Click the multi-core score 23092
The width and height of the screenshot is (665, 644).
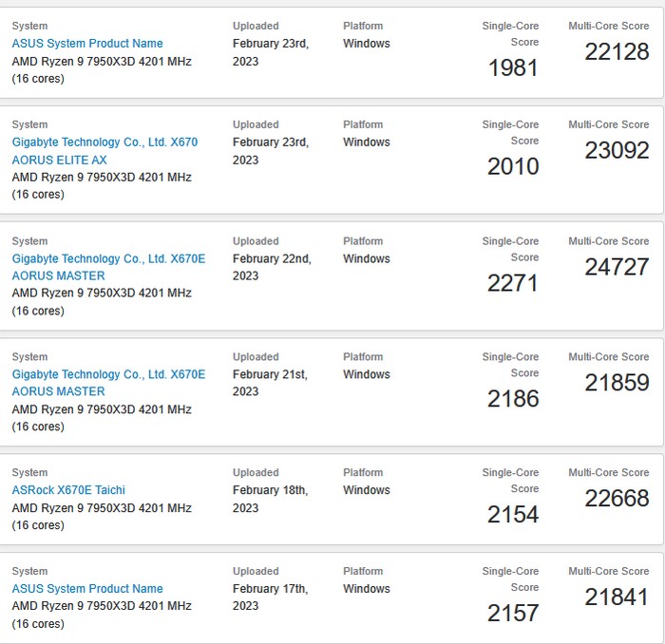[x=617, y=151]
